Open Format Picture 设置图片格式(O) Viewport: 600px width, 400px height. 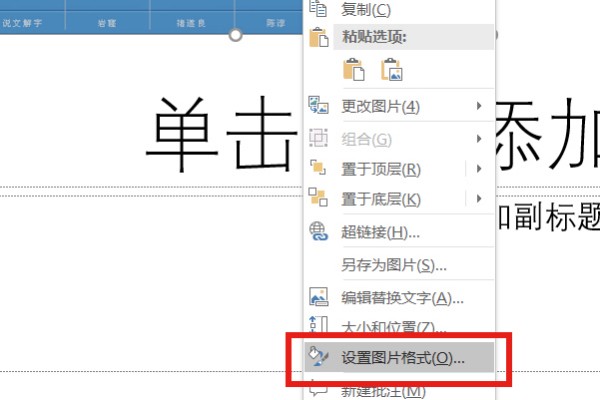coord(399,358)
